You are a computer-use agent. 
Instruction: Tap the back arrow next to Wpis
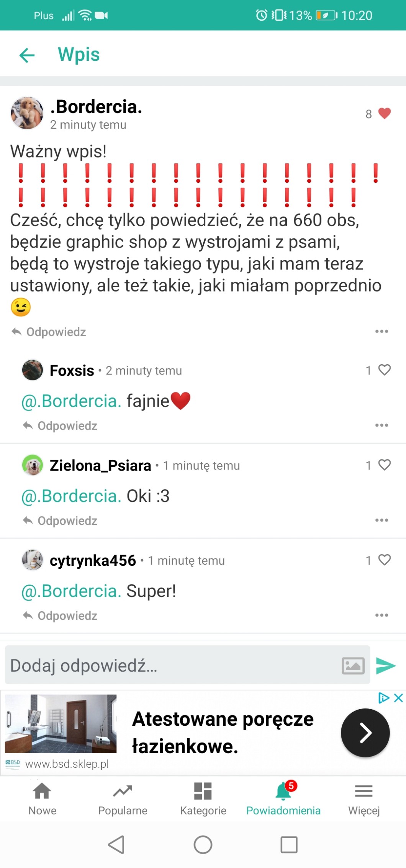[27, 55]
